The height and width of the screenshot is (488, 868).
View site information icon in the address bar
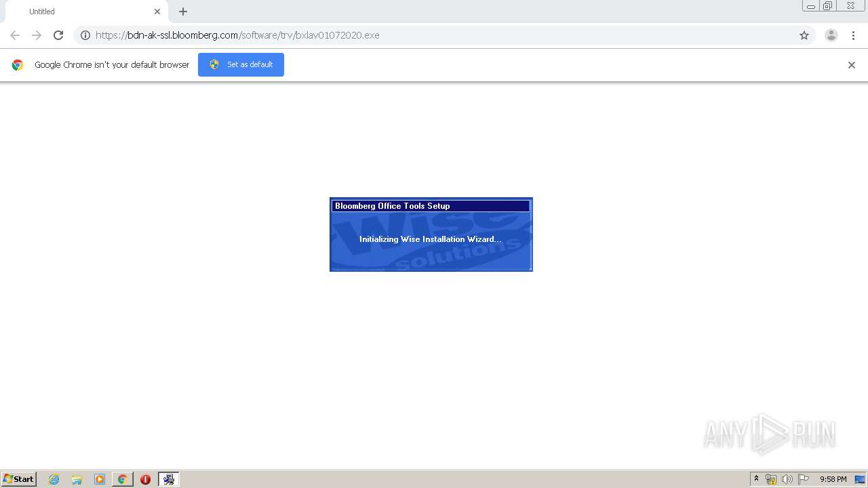tap(85, 35)
